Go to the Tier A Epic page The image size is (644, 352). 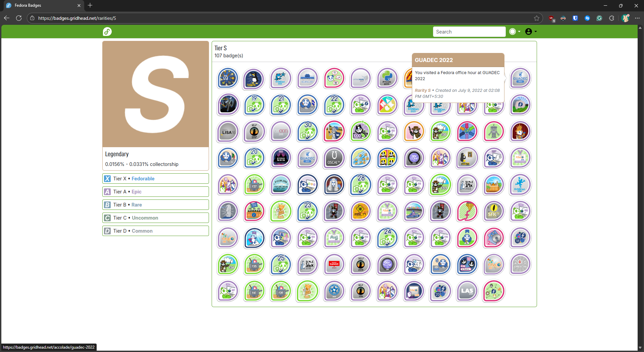coord(136,192)
